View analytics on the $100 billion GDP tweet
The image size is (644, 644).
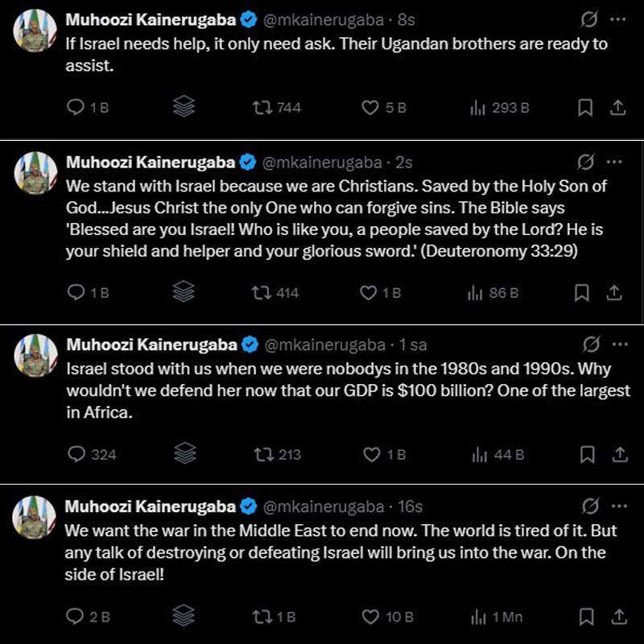tap(480, 455)
